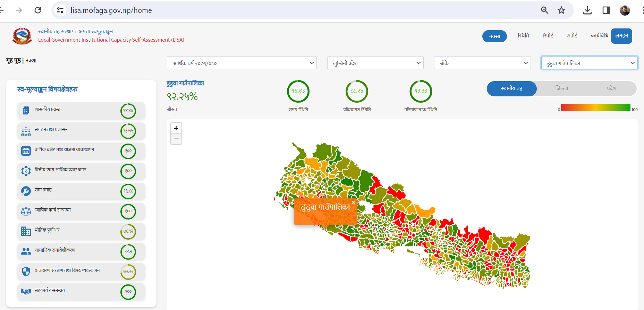Select the physical infrastructure building icon

pyautogui.click(x=26, y=231)
